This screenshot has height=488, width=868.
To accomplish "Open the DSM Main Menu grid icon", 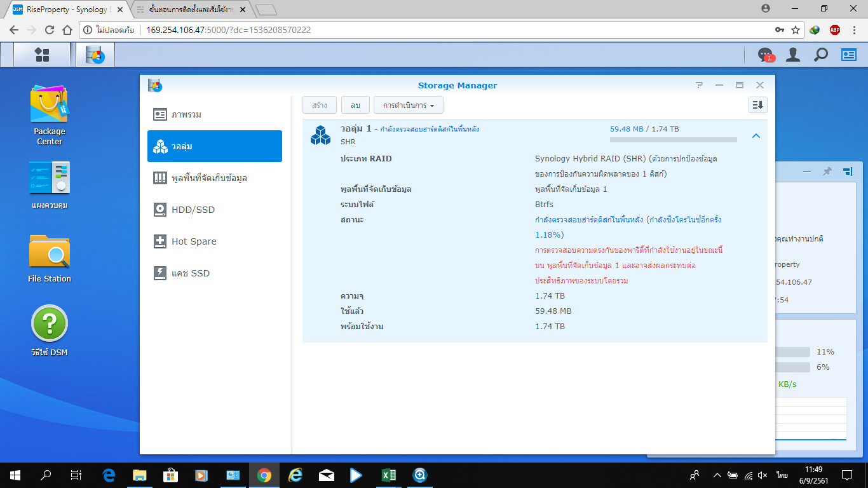I will point(42,55).
